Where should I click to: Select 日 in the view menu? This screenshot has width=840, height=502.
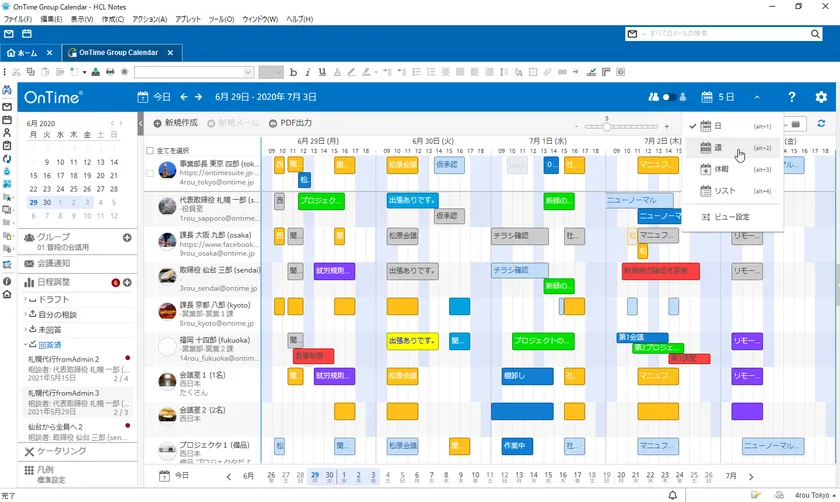coord(735,126)
